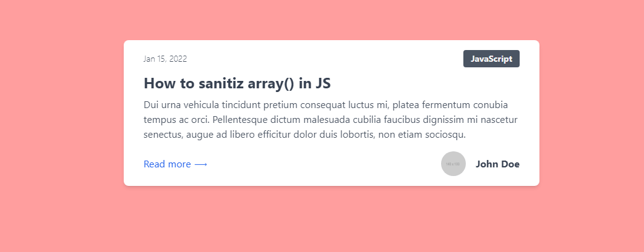Click the line starting Dui urna vehicula
Image resolution: width=644 pixels, height=252 pixels.
pos(325,105)
